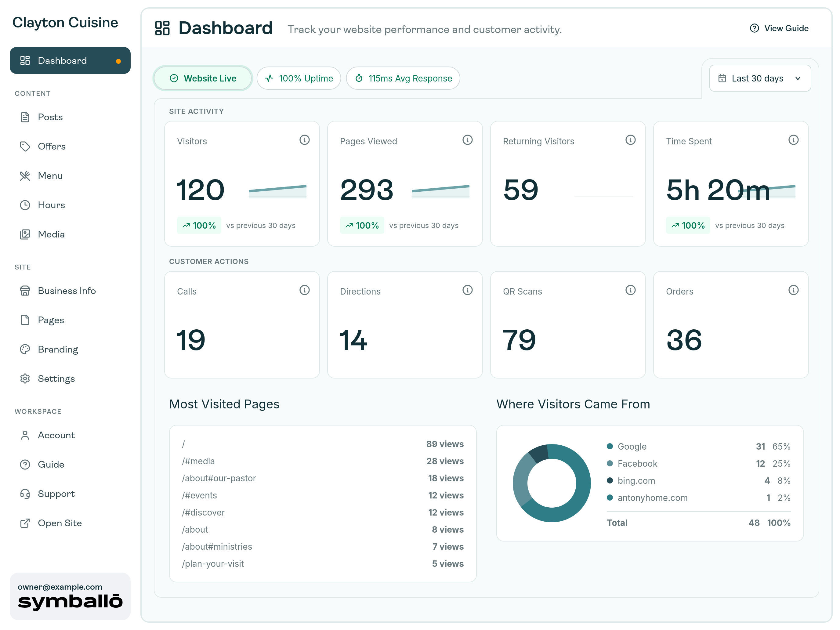Click the visitor sources donut chart

pos(552,483)
